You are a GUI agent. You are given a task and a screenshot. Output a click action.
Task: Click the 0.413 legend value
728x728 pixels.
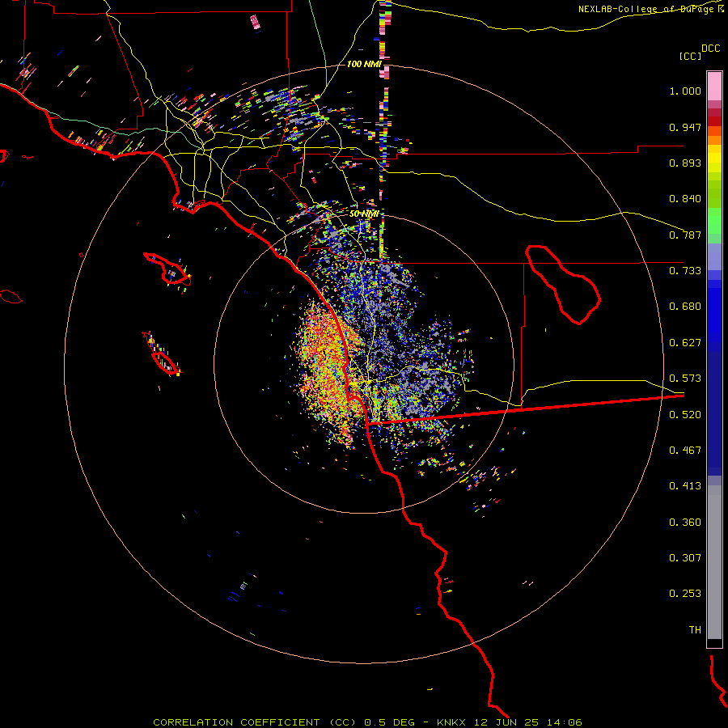(x=685, y=486)
